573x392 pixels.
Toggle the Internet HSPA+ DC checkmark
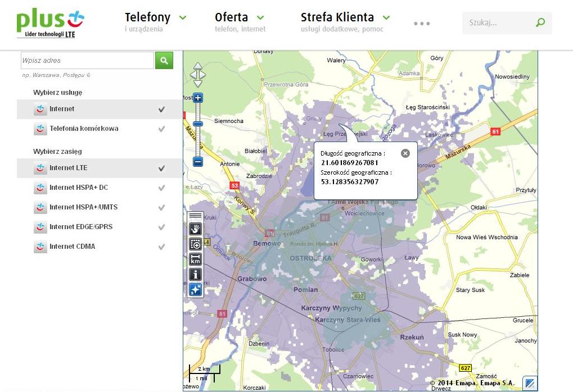(x=161, y=188)
